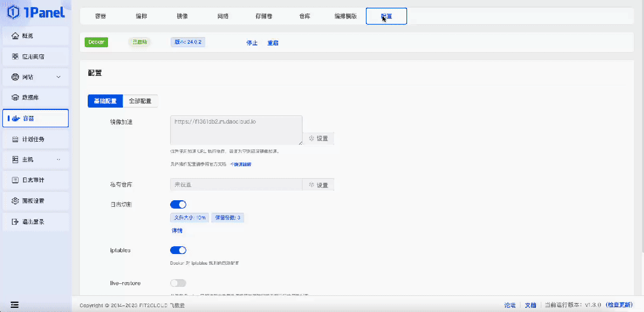Click the 退出登录 logout icon
Viewport: 644px width, 312px height.
(x=15, y=222)
